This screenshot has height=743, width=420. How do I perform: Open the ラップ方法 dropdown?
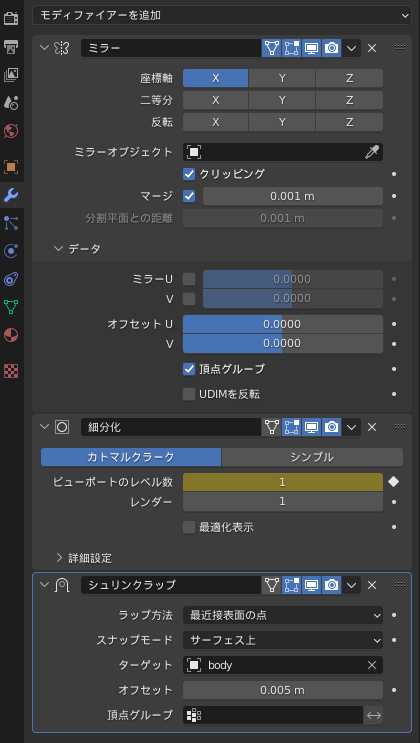(x=283, y=616)
